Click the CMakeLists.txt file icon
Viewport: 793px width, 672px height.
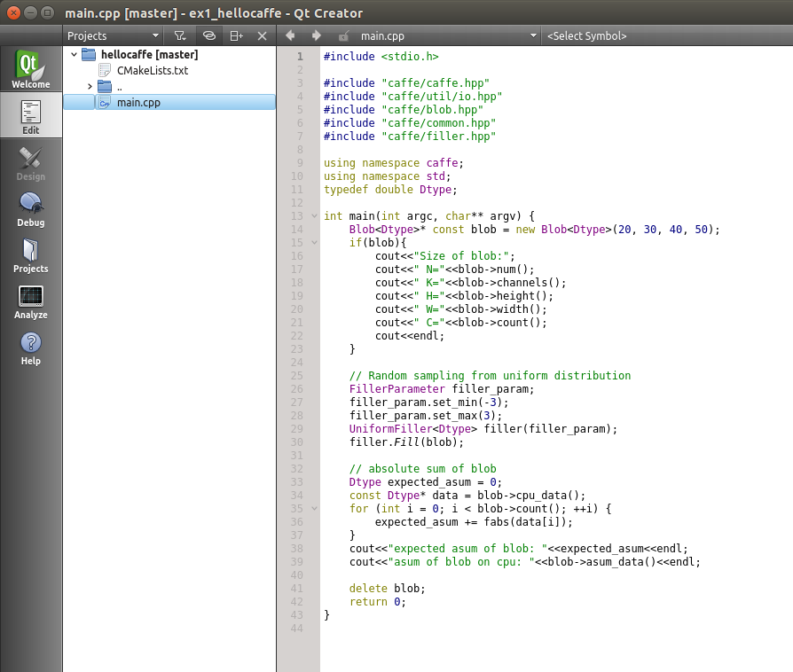pyautogui.click(x=105, y=70)
